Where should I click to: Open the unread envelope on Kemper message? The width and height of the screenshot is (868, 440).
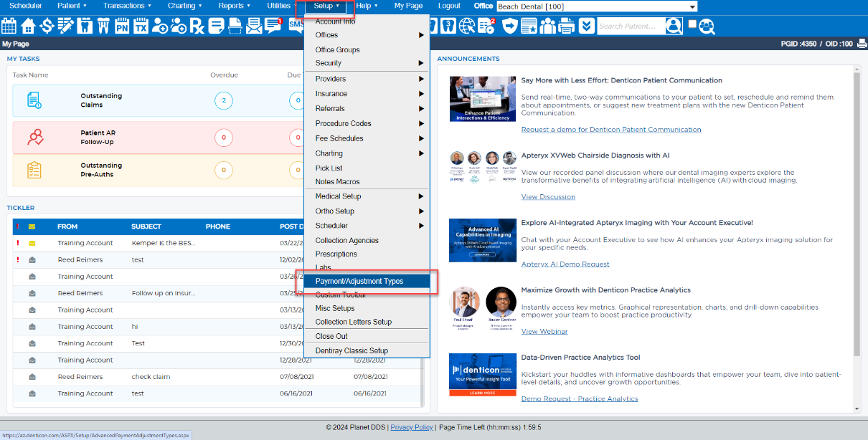(x=32, y=243)
